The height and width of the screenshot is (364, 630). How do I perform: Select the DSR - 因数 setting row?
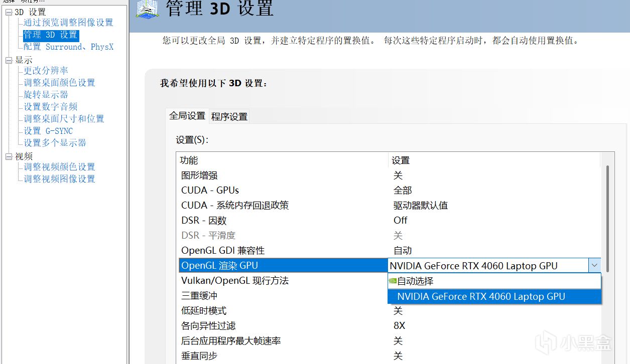(390, 221)
